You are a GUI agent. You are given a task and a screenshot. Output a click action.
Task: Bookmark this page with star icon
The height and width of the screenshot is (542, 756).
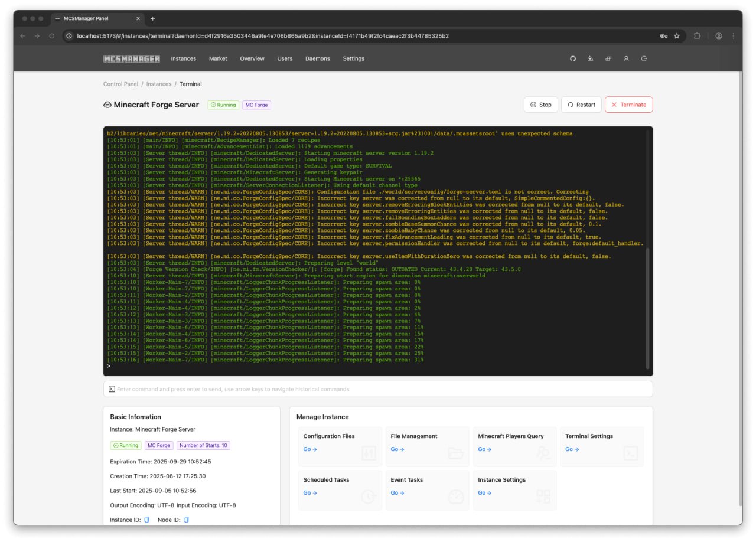click(x=677, y=36)
